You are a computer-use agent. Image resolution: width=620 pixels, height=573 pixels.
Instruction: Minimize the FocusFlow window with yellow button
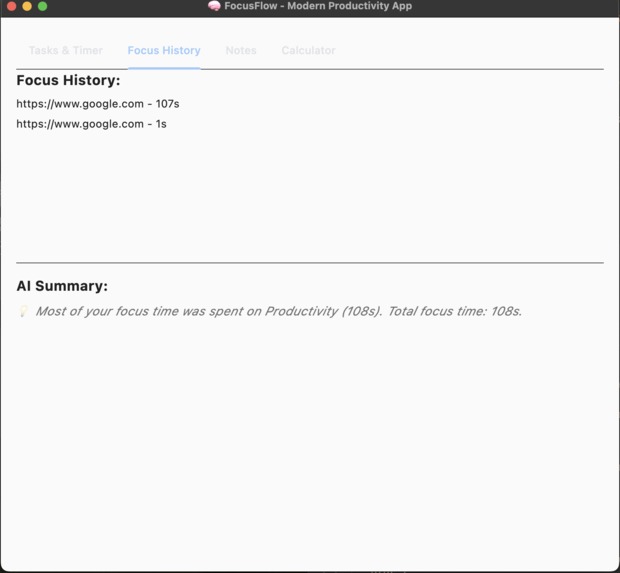coord(27,6)
